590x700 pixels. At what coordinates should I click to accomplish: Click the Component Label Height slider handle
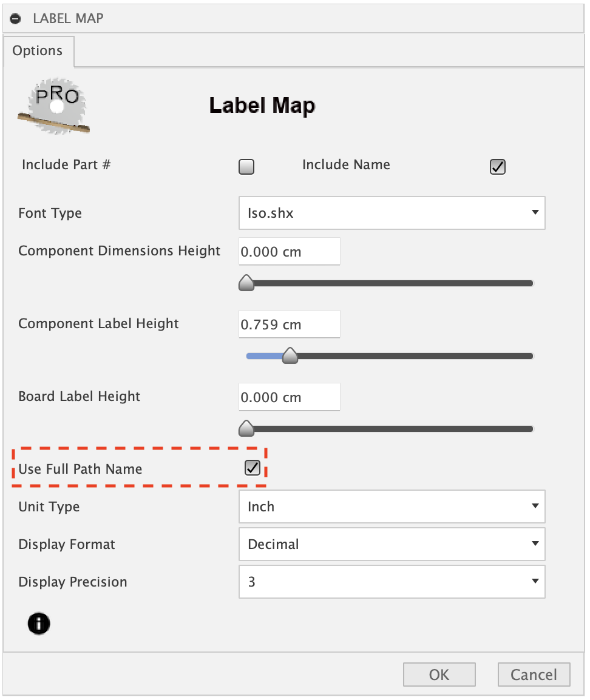(x=291, y=356)
